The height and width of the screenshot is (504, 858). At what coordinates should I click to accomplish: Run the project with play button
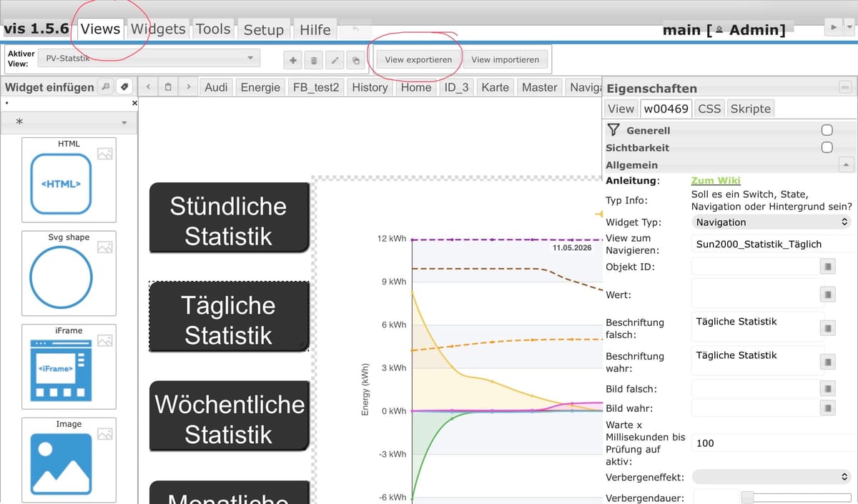(833, 27)
